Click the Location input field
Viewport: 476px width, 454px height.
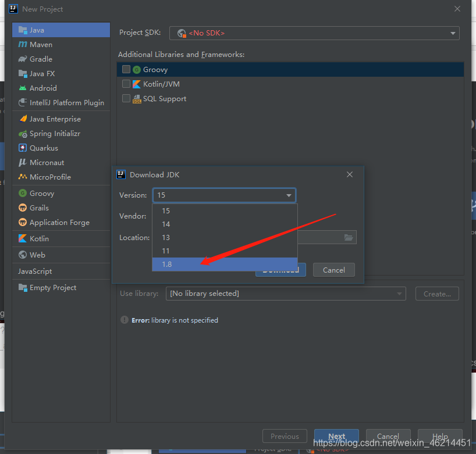(326, 237)
